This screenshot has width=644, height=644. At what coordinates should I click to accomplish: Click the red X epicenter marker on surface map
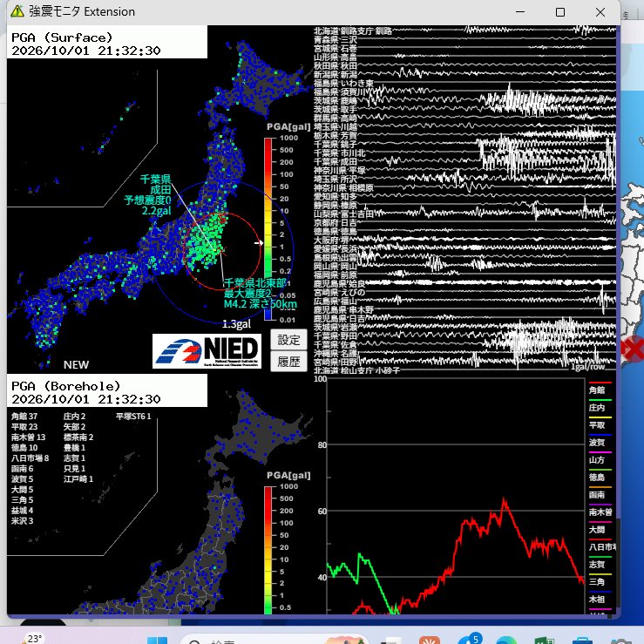(222, 249)
